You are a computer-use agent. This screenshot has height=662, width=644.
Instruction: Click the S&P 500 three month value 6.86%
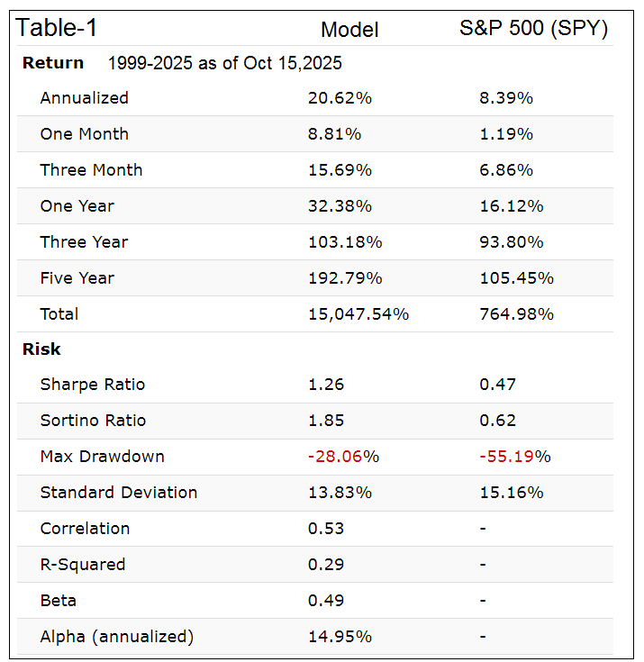(x=506, y=170)
